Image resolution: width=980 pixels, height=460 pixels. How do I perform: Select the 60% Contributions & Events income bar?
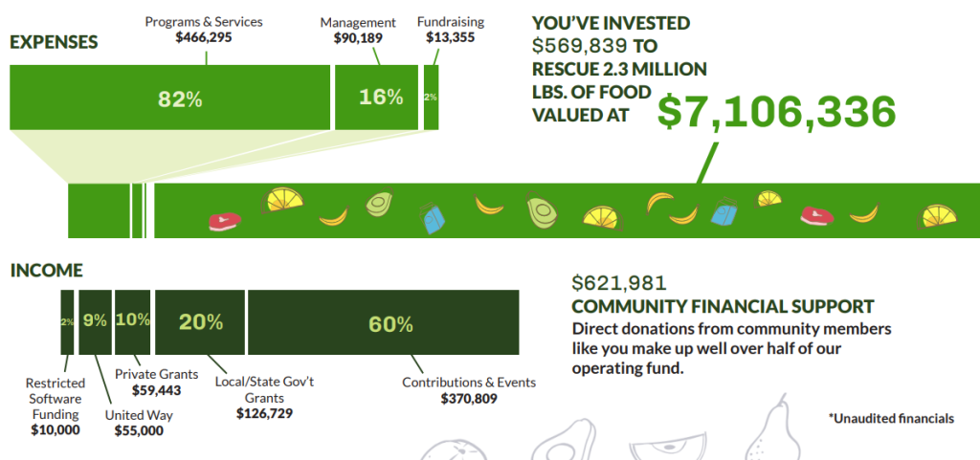tap(384, 323)
